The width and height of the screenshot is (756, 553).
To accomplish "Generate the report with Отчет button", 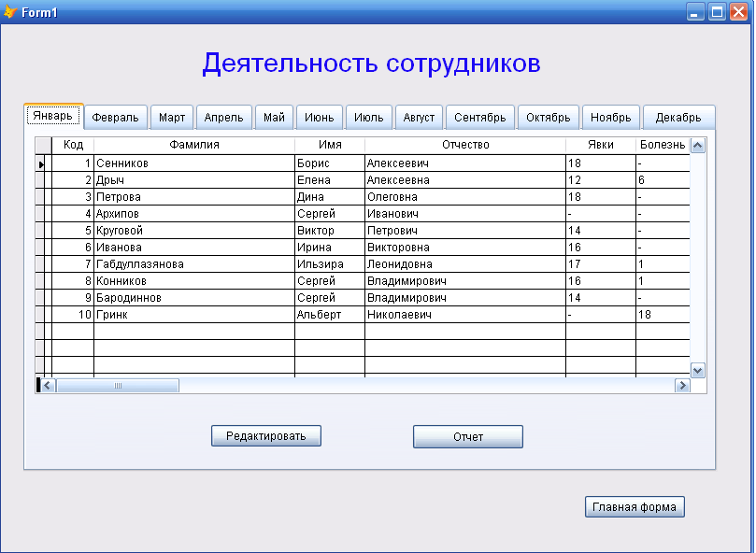I will pos(468,436).
